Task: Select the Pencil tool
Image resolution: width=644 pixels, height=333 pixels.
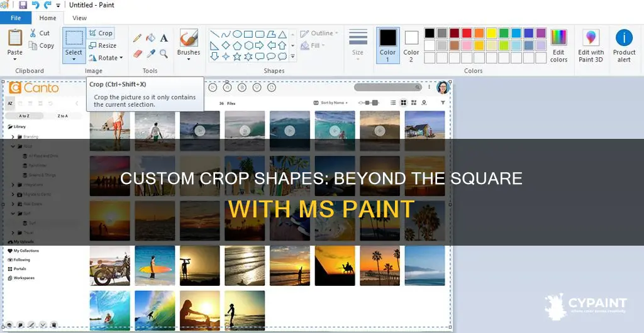Action: (x=137, y=38)
